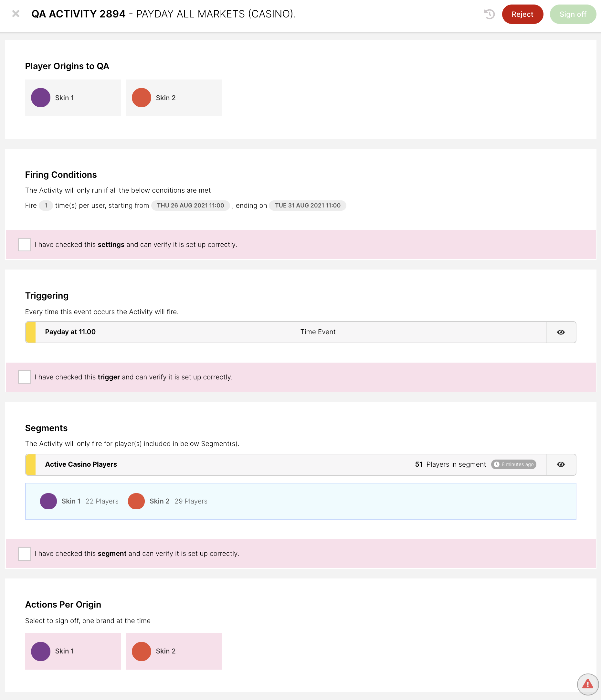This screenshot has height=700, width=601.
Task: Click the orange Skin 2 icon in segment breakdown
Action: (136, 501)
